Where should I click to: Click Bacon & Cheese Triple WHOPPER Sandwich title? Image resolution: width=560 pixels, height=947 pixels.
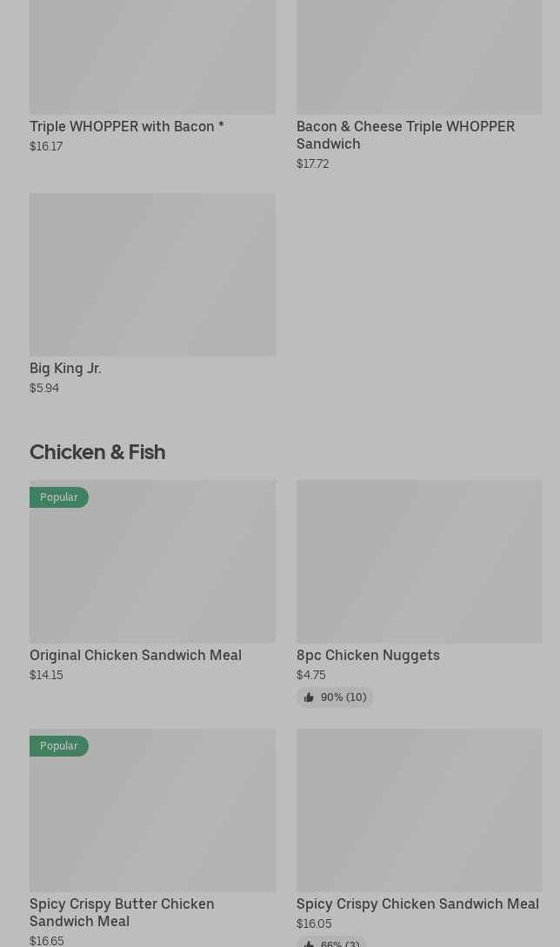[405, 135]
